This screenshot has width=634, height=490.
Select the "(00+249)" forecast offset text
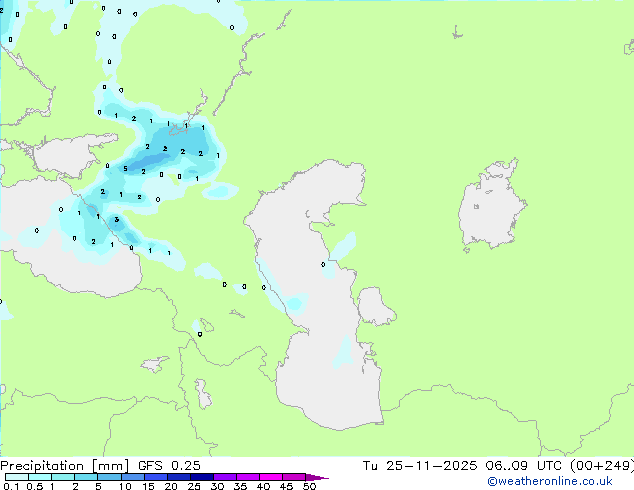click(602, 466)
